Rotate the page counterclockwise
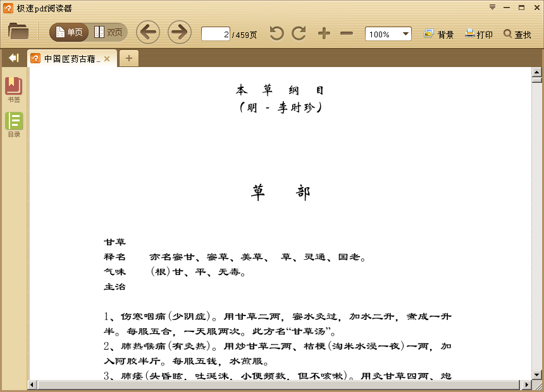The image size is (544, 392). point(276,34)
